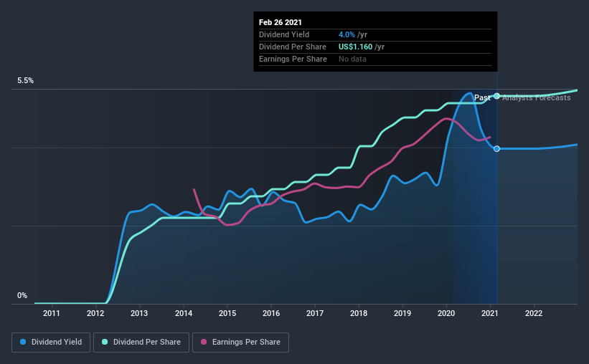589x364 pixels.
Task: Click the 0% y-axis label
Action: click(22, 296)
